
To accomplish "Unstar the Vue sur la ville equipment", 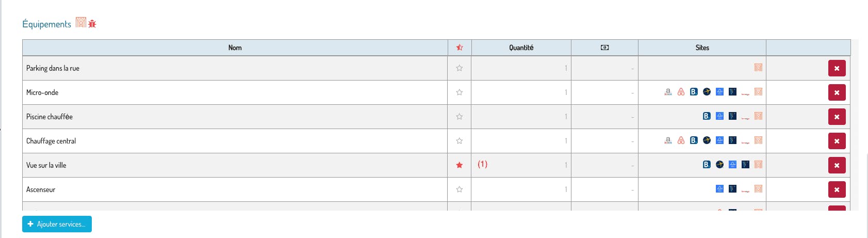I will coord(460,165).
